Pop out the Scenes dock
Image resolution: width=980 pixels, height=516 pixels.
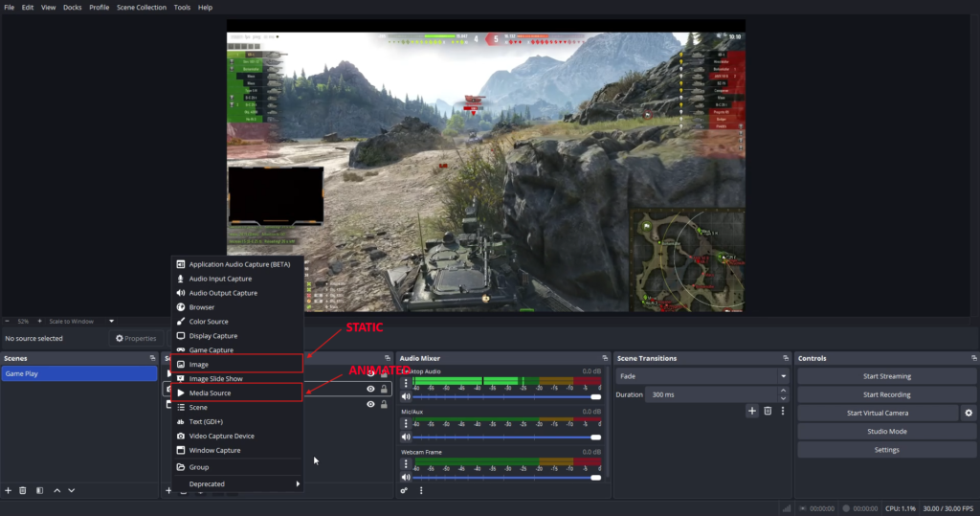152,358
